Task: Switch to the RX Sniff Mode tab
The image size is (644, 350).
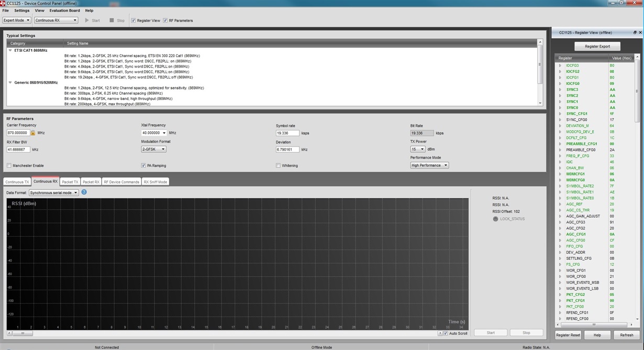Action: pyautogui.click(x=156, y=182)
